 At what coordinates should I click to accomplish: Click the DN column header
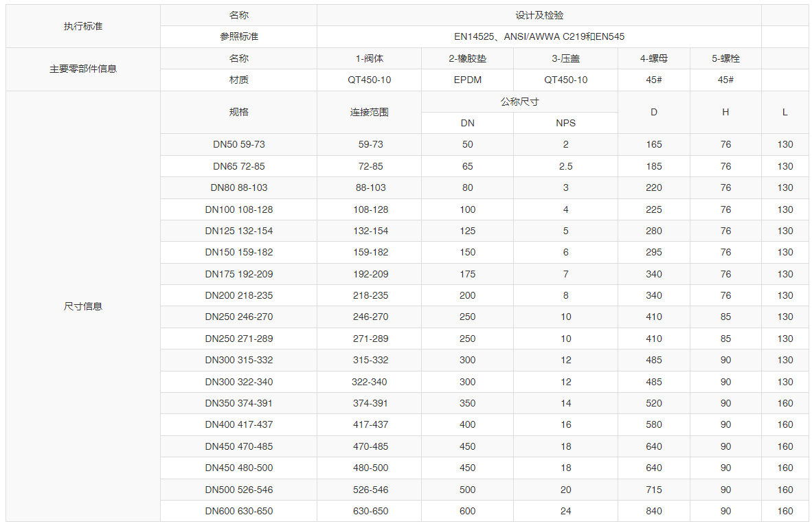point(467,122)
